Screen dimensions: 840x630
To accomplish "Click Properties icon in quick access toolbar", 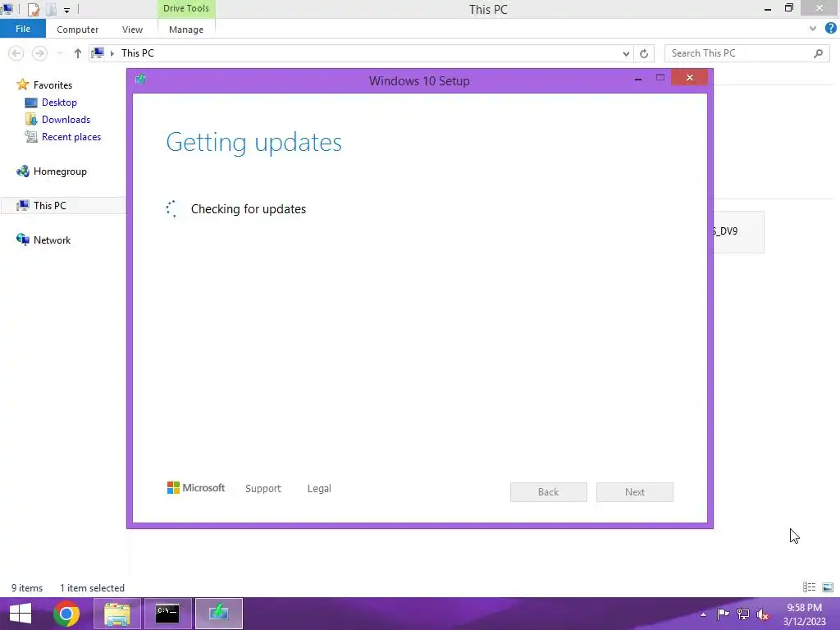I will tap(33, 10).
